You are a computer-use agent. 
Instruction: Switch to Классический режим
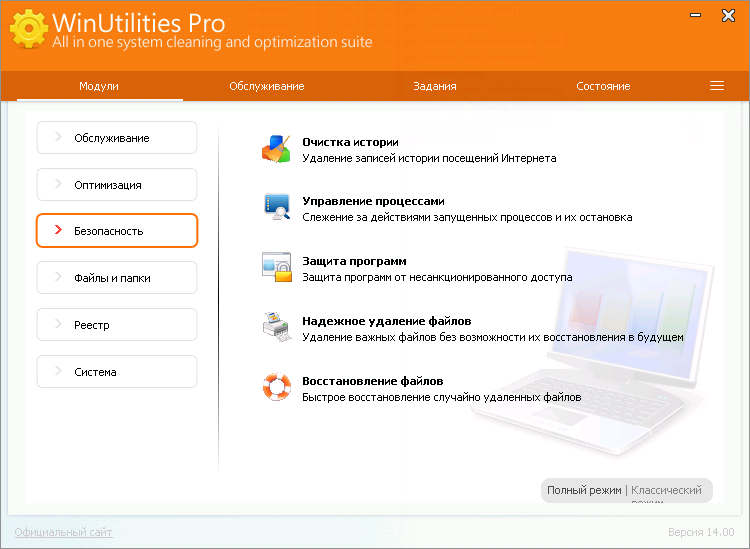coord(666,493)
